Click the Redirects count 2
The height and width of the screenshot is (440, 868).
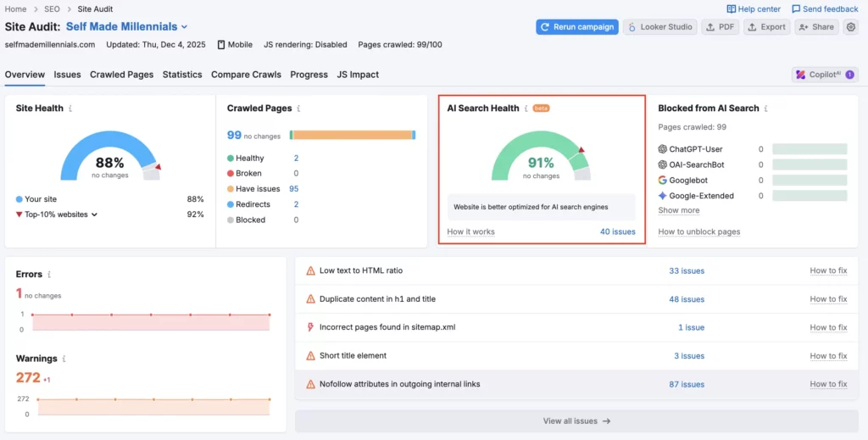[296, 204]
